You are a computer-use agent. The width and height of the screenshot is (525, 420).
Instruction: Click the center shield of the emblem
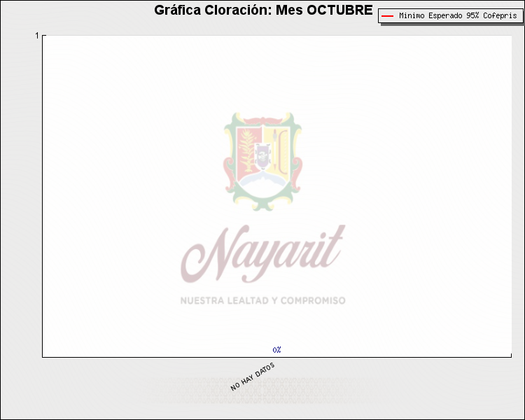(262, 155)
